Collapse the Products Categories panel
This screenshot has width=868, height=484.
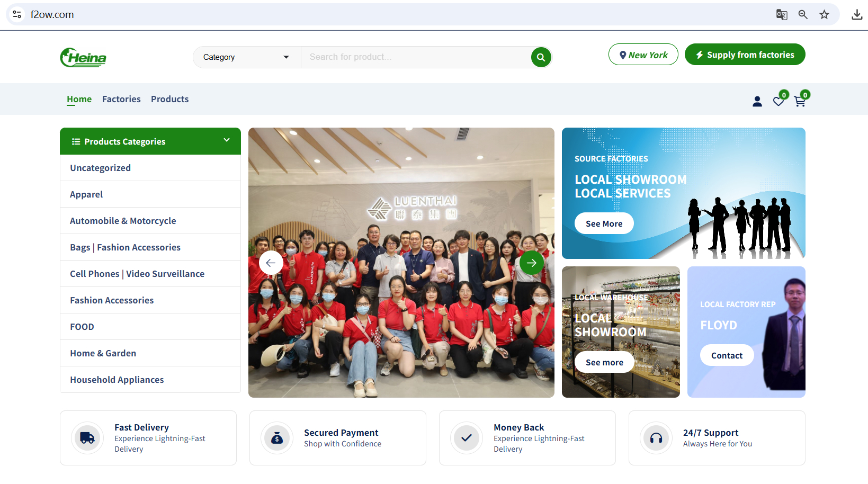[227, 140]
